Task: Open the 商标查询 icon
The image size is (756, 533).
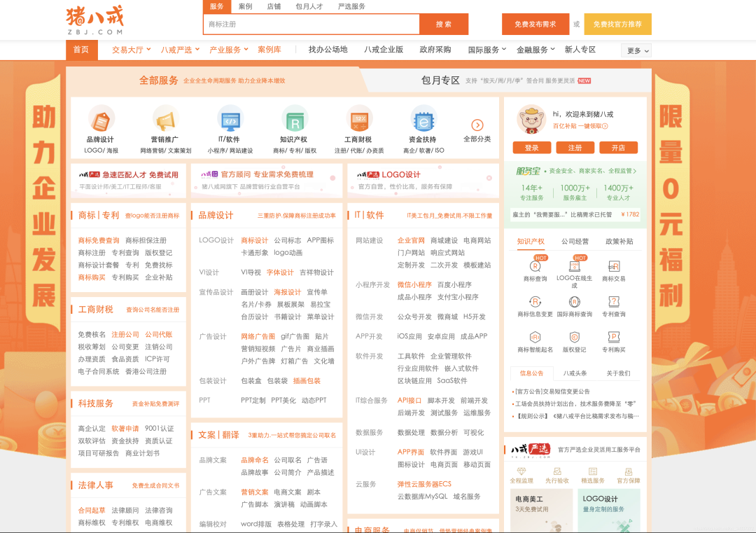Action: click(535, 265)
